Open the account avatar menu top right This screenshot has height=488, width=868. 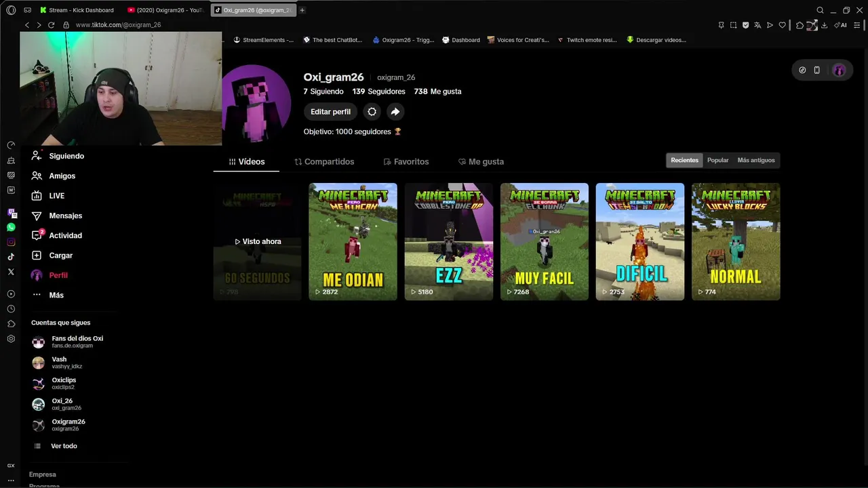840,70
